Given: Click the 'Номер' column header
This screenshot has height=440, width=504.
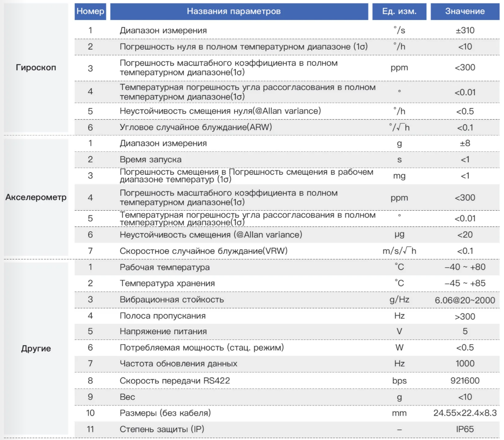Looking at the screenshot, I should point(91,11).
